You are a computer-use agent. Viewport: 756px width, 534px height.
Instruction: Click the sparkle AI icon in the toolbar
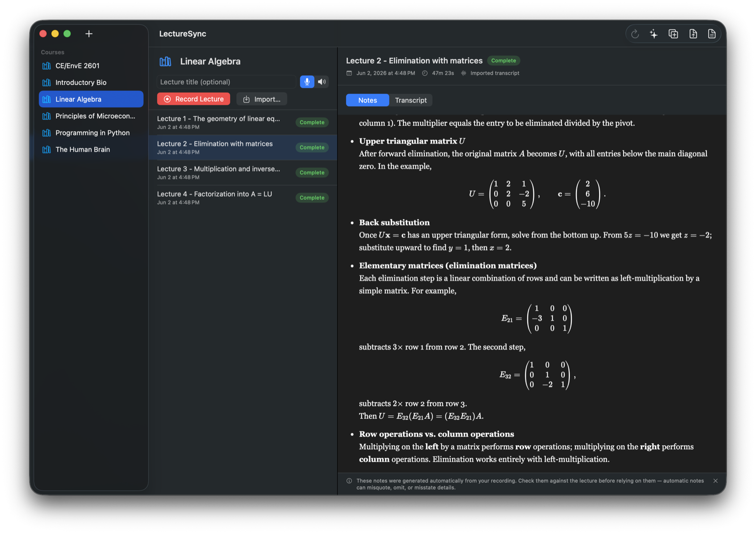pos(653,34)
